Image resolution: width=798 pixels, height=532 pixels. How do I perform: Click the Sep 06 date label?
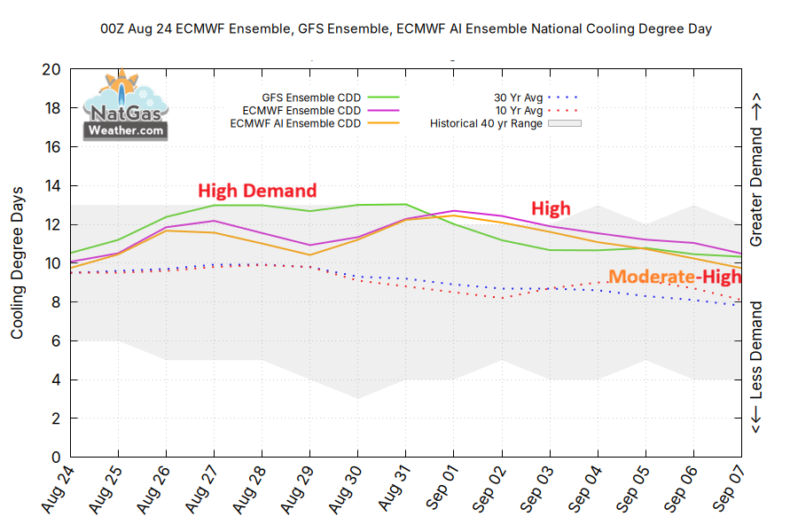(680, 489)
